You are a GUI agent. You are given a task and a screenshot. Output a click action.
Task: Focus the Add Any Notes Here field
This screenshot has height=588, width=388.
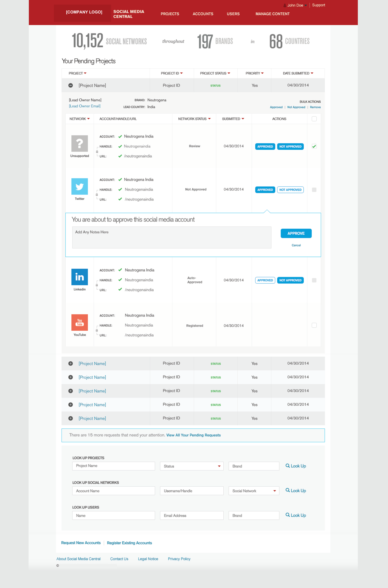pos(172,237)
